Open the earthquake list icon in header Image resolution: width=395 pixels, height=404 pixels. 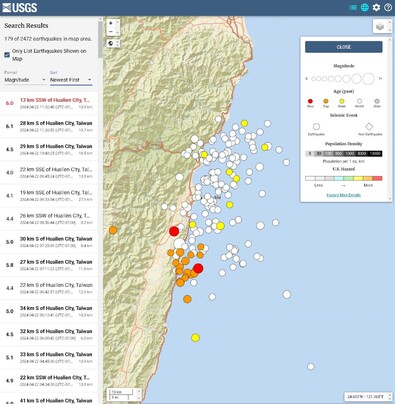(353, 7)
